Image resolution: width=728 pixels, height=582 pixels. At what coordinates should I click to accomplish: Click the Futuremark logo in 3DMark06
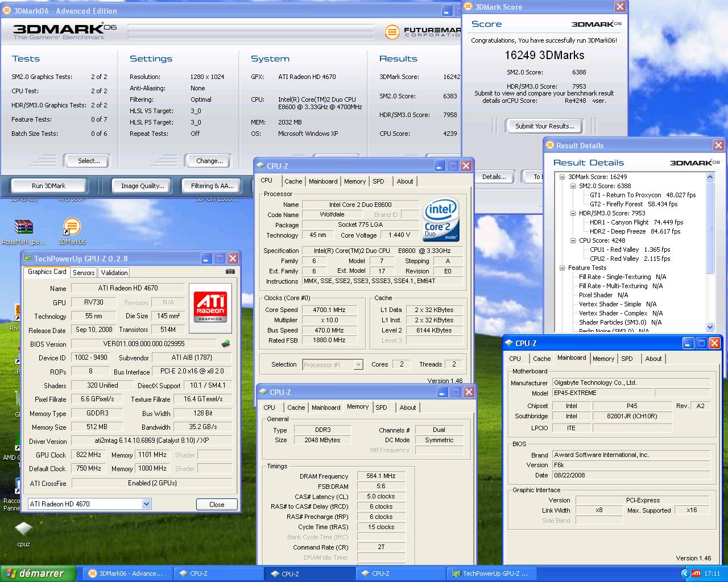pyautogui.click(x=424, y=32)
